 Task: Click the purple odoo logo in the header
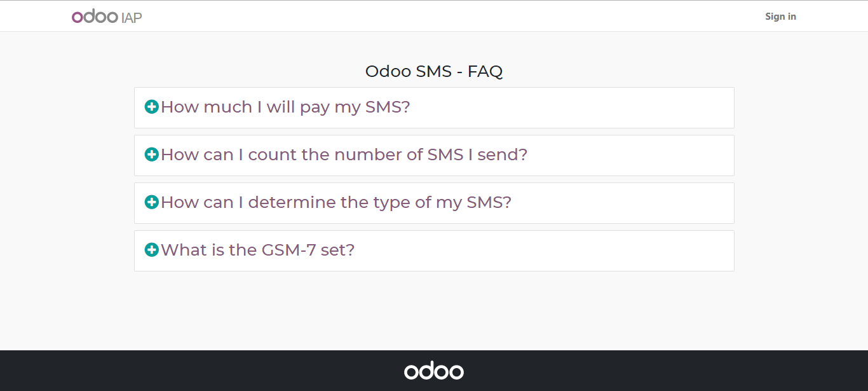(x=95, y=17)
